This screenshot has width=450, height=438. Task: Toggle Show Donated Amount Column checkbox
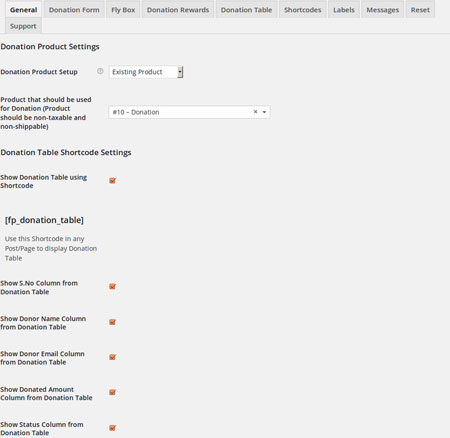112,393
